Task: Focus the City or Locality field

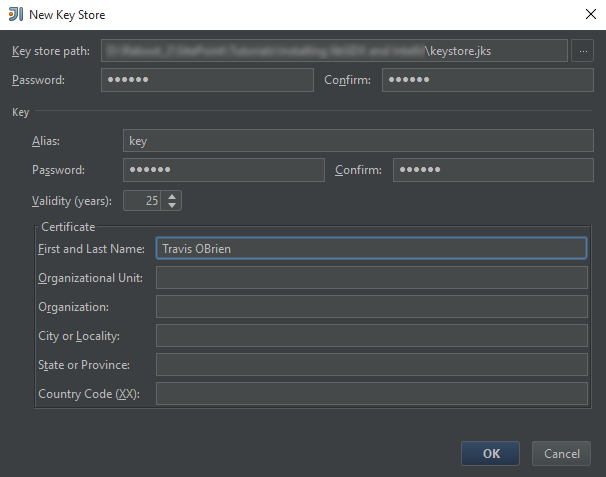Action: [x=370, y=336]
